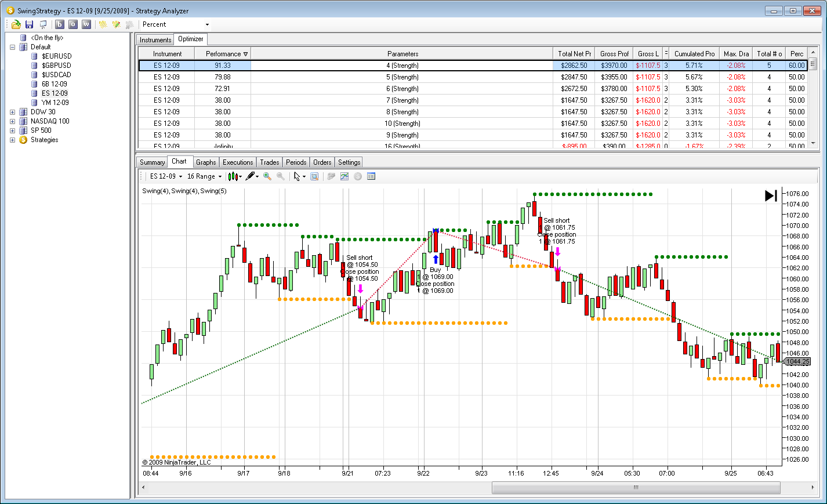Click the presentation screen icon beside the save icon
This screenshot has height=504, width=827.
coord(43,24)
